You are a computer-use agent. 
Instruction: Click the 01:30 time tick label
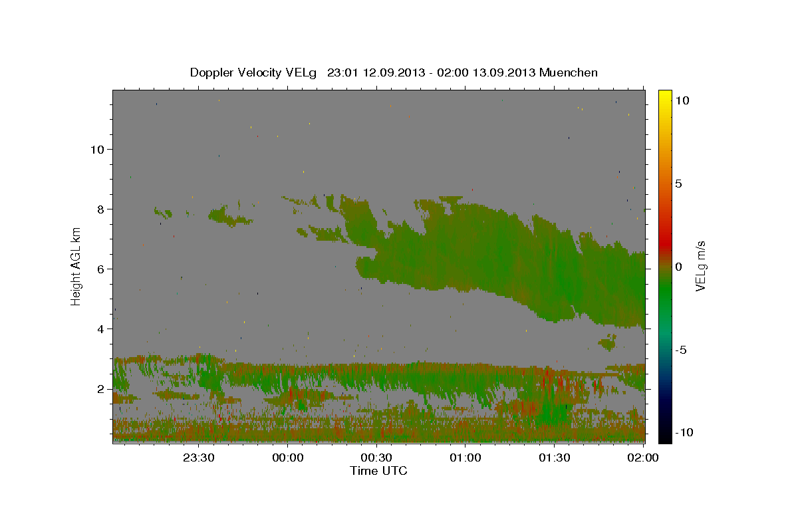[x=555, y=458]
